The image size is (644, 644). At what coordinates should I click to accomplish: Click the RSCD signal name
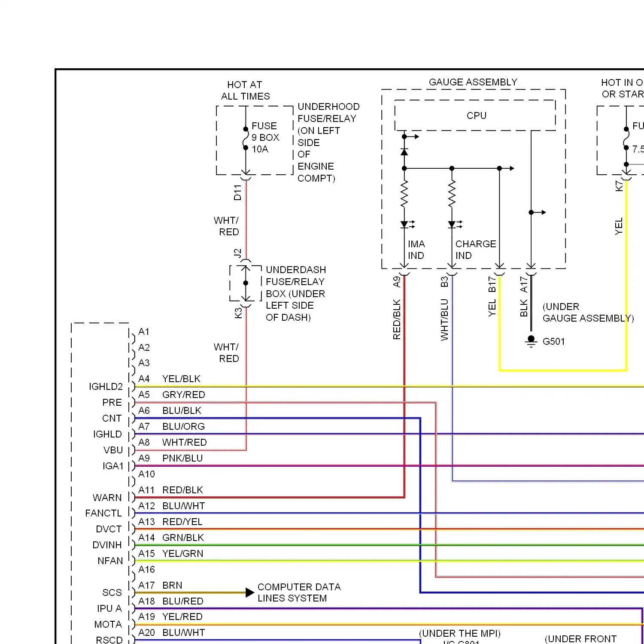coord(109,640)
